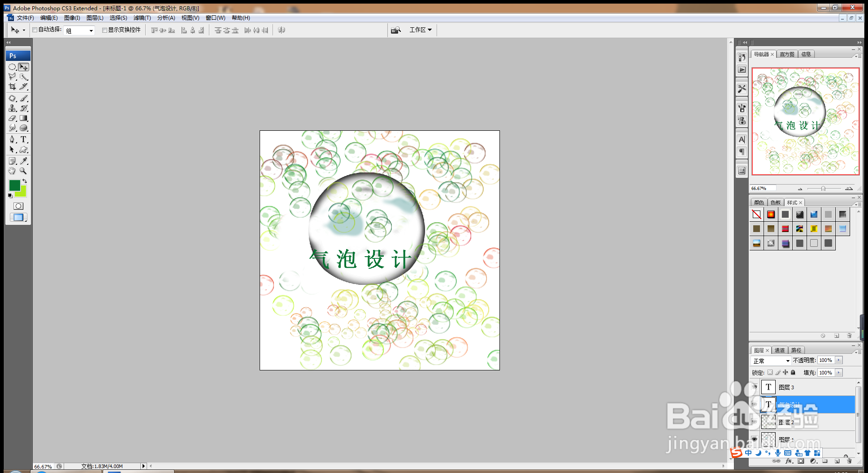The height and width of the screenshot is (473, 868).
Task: Select the History Brush tool
Action: point(24,108)
